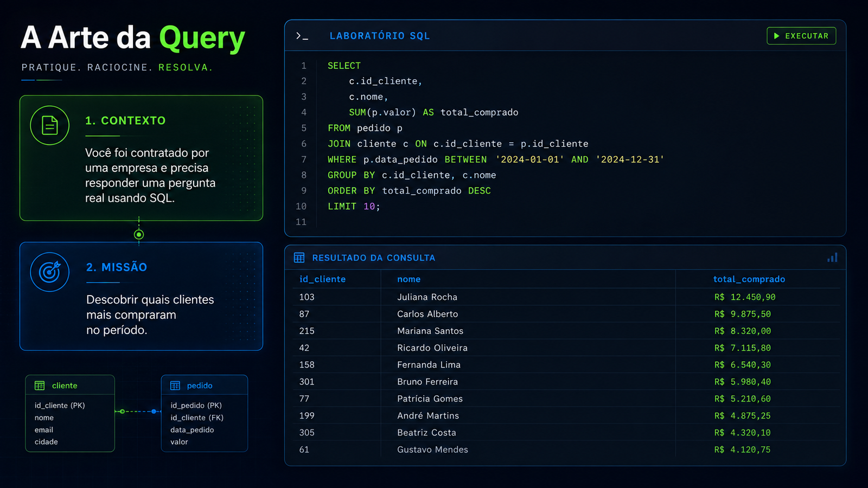
Task: Click the Carlos Alberto name cell
Action: point(427,314)
